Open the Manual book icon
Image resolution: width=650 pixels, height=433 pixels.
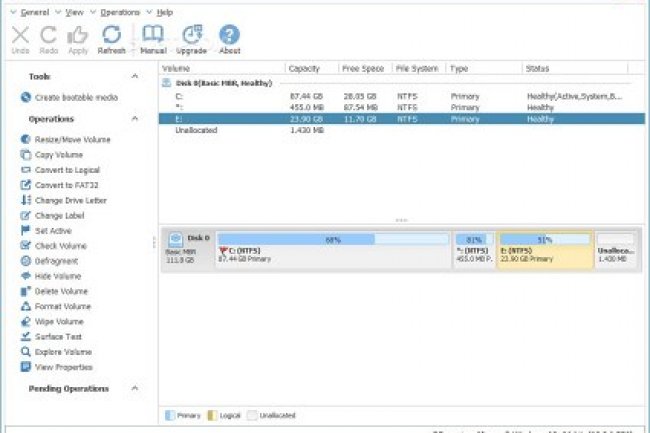pyautogui.click(x=153, y=38)
